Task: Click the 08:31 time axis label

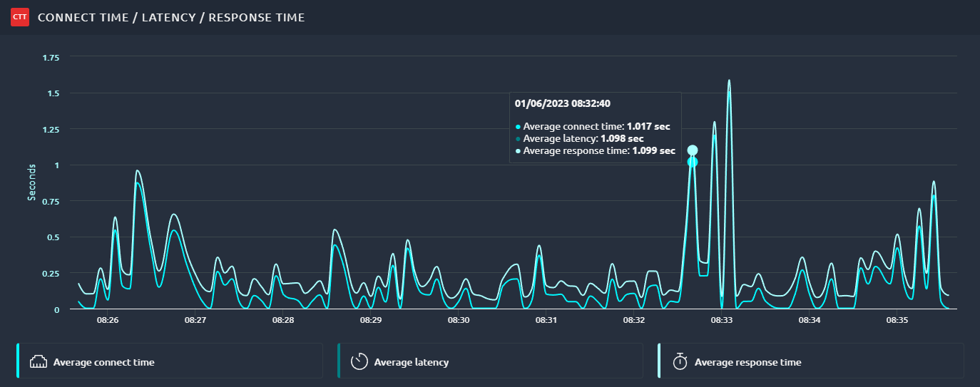Action: click(x=546, y=321)
